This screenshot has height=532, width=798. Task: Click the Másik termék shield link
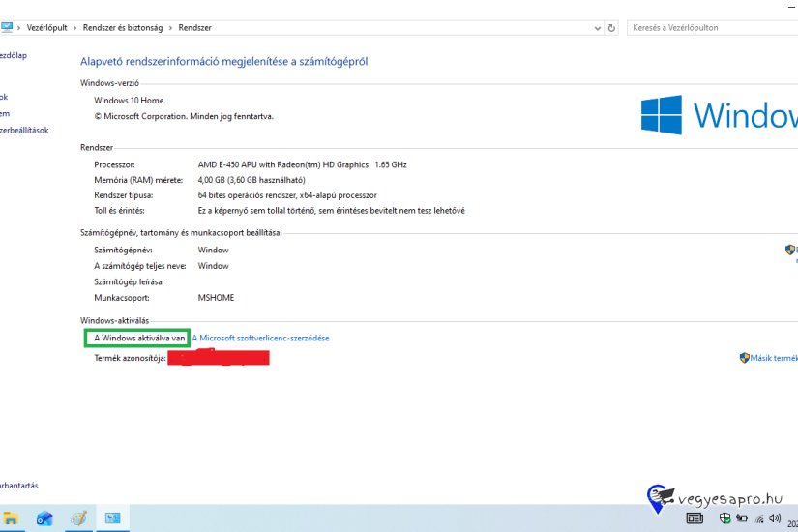[768, 358]
